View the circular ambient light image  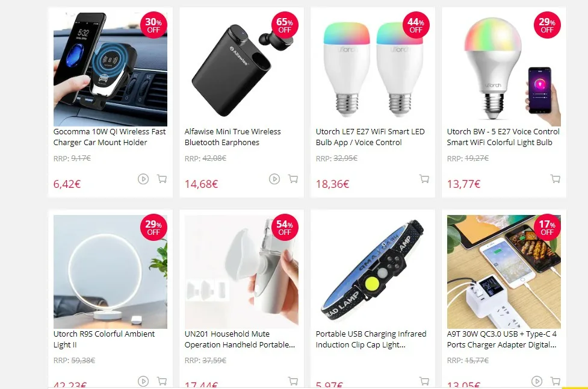tap(110, 272)
